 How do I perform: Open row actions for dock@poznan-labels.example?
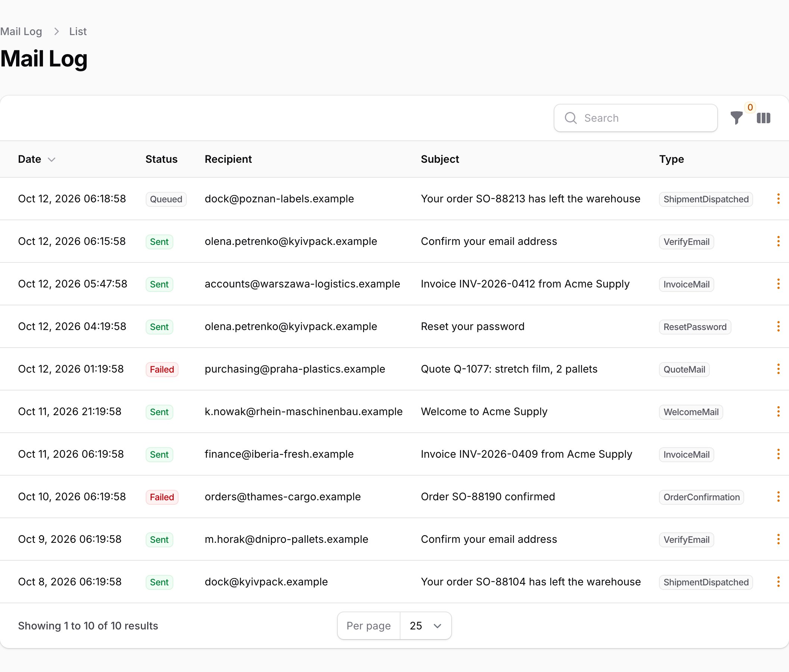(778, 199)
